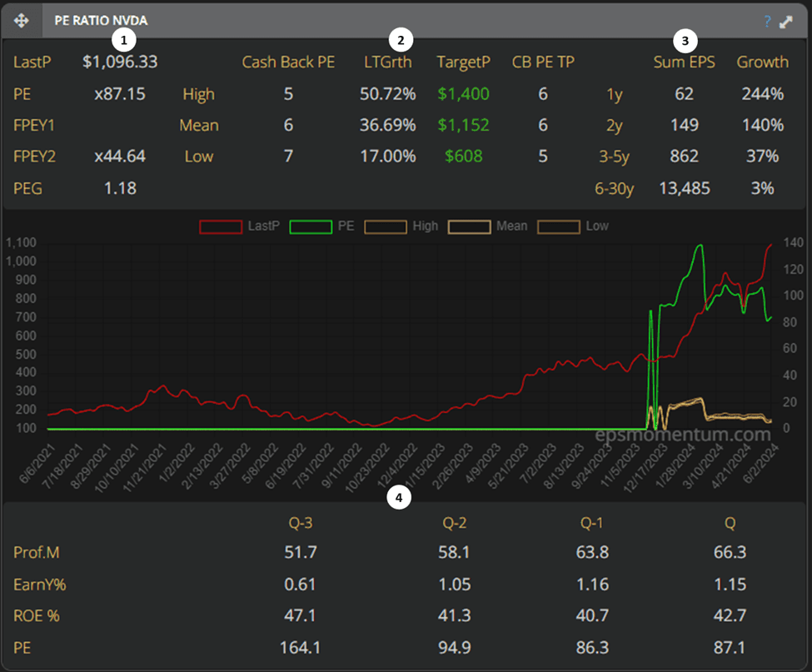Click the Q-2 column header
This screenshot has height=672, width=812.
click(x=454, y=523)
